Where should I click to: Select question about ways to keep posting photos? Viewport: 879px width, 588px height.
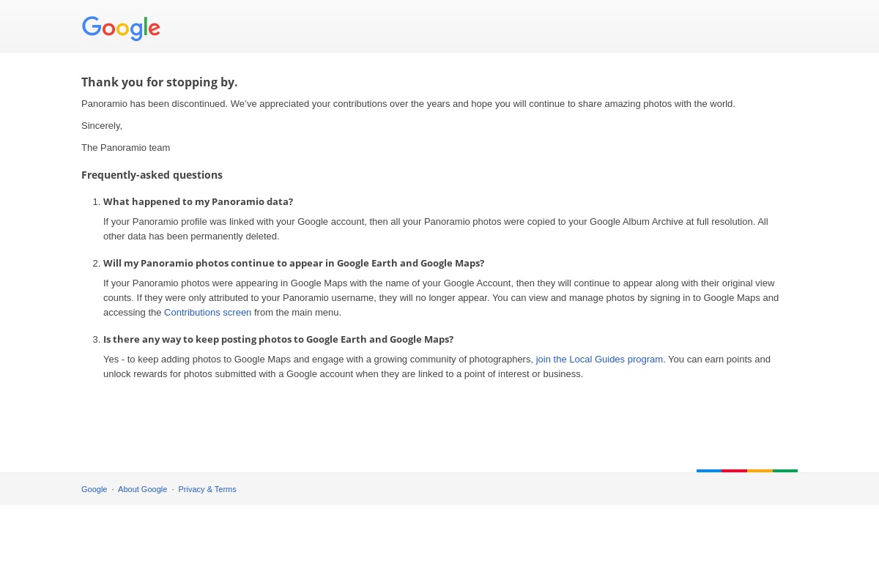click(278, 340)
